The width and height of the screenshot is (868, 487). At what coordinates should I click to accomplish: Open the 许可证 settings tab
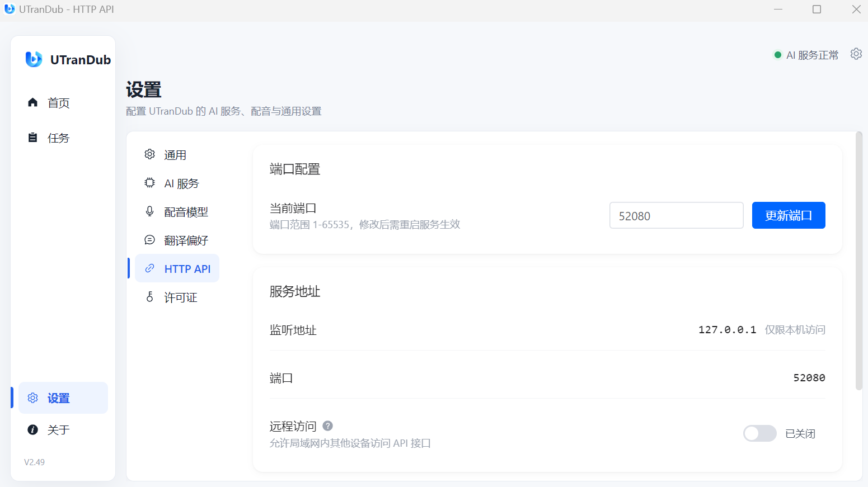(177, 297)
